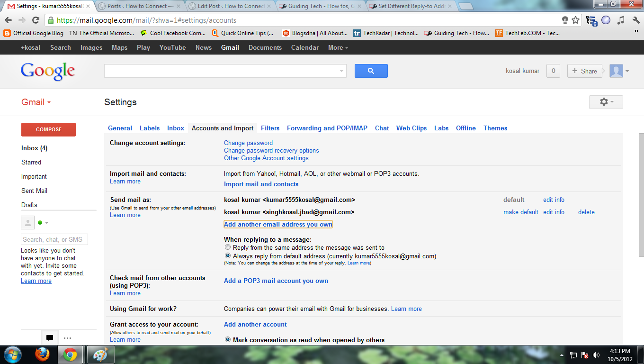Screen dimensions: 644x364
Task: Open the search options arrow in search box
Action: [341, 71]
